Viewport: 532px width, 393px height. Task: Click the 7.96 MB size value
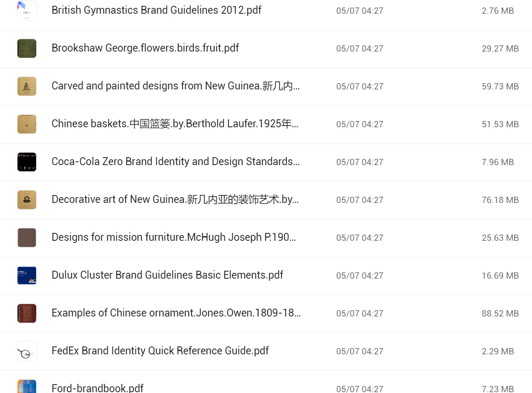498,162
